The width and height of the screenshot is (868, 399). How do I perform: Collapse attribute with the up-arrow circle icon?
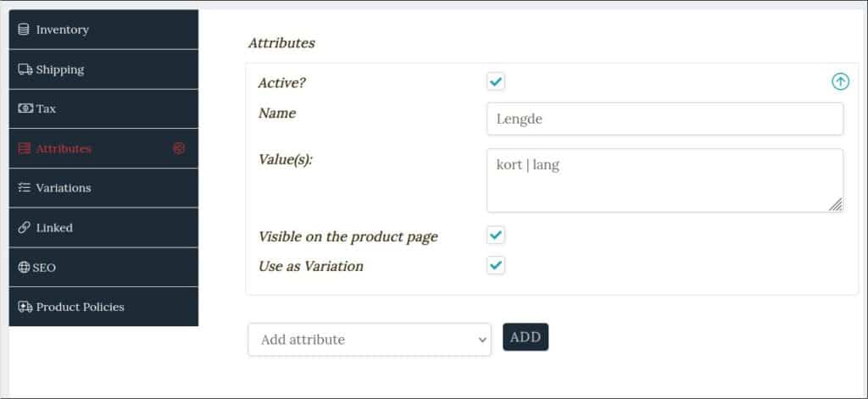click(840, 82)
